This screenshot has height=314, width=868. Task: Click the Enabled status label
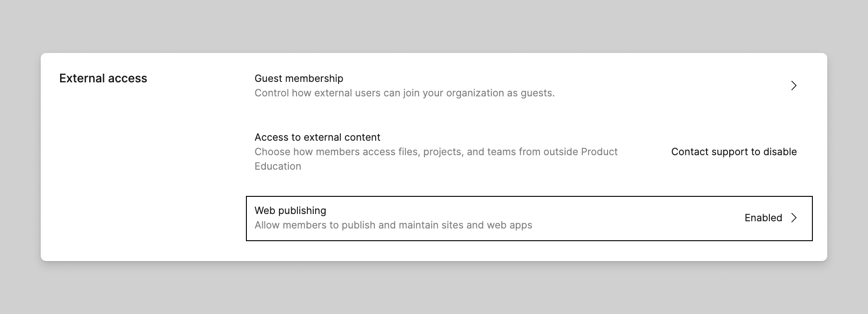click(x=763, y=218)
